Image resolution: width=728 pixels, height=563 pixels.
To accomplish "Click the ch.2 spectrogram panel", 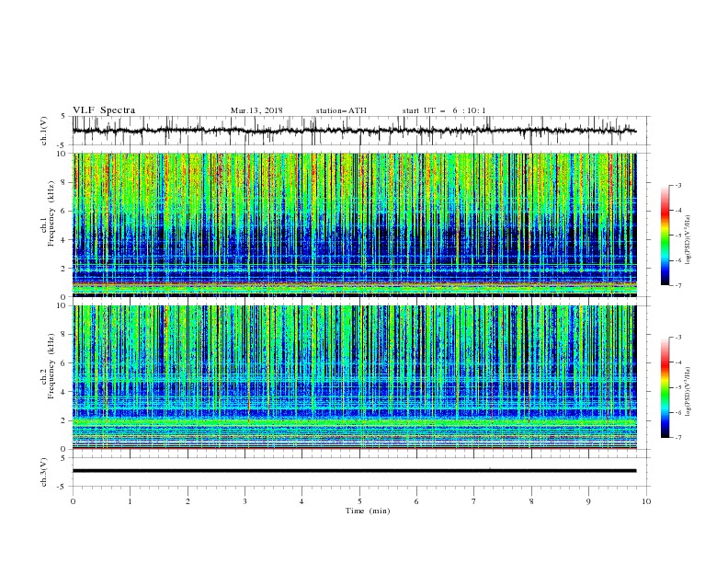I will coord(355,377).
